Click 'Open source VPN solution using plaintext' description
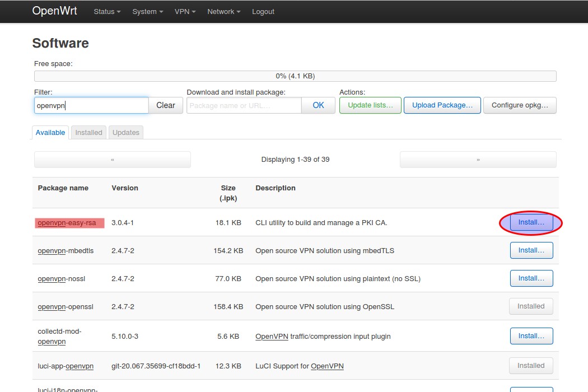588x392 pixels. (x=338, y=279)
